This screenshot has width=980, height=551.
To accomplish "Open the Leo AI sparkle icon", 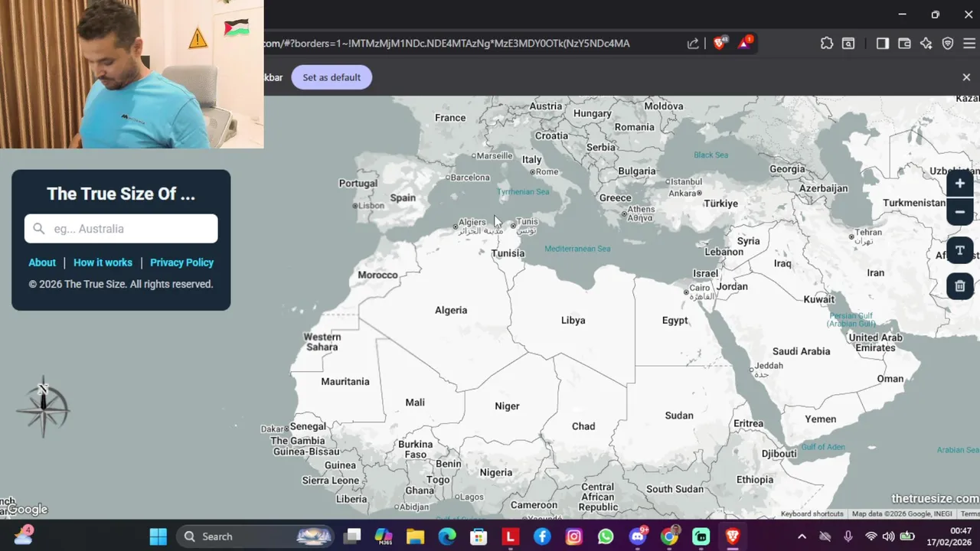I will [926, 44].
